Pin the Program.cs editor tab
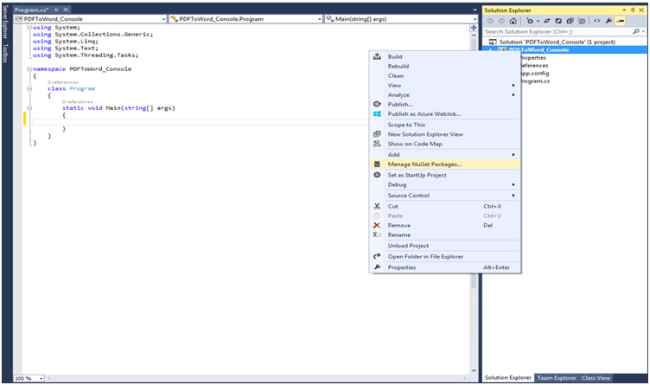This screenshot has height=385, width=650. click(x=57, y=10)
